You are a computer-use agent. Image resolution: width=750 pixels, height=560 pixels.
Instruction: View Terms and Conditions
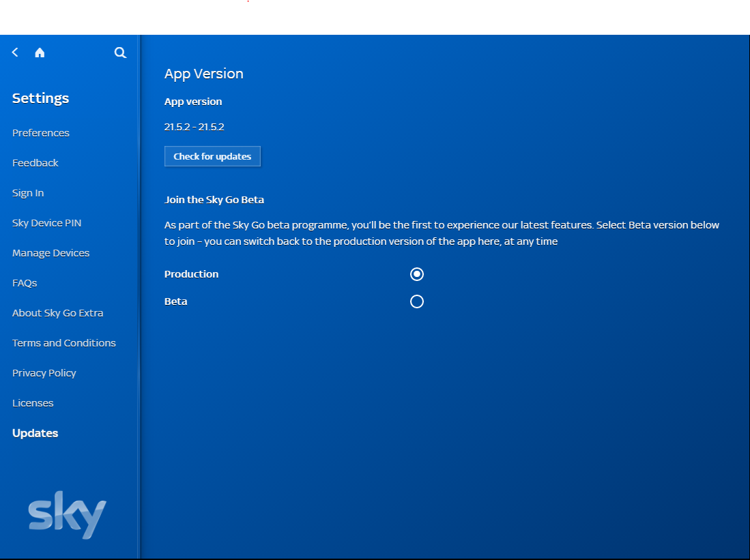[x=64, y=343]
